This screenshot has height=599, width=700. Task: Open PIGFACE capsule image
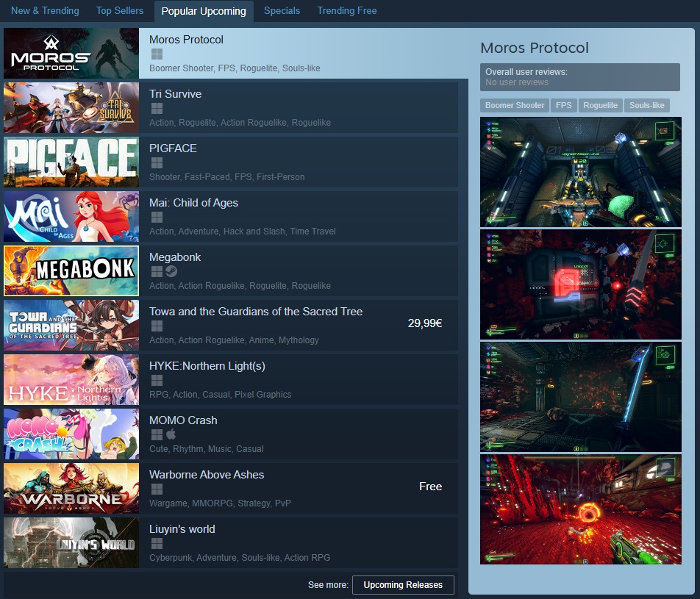coord(71,162)
